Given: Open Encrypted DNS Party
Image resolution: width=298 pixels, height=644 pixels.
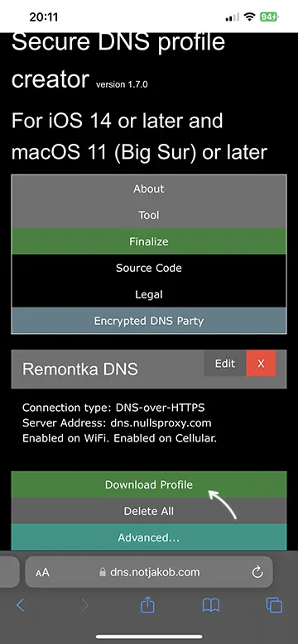Looking at the screenshot, I should click(x=149, y=321).
